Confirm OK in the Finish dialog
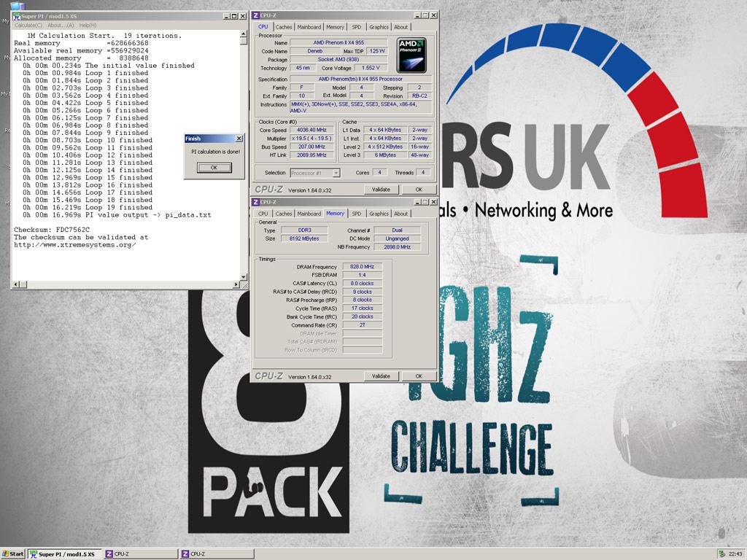This screenshot has width=747, height=560. (x=214, y=167)
